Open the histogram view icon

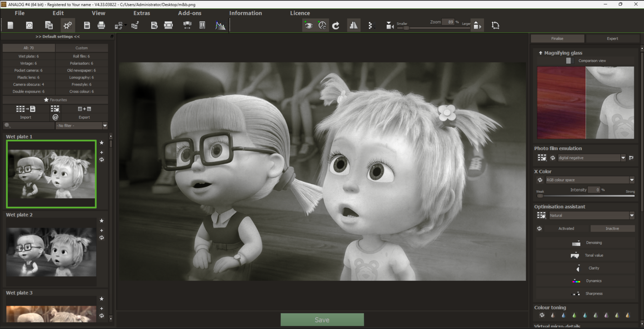coord(220,25)
